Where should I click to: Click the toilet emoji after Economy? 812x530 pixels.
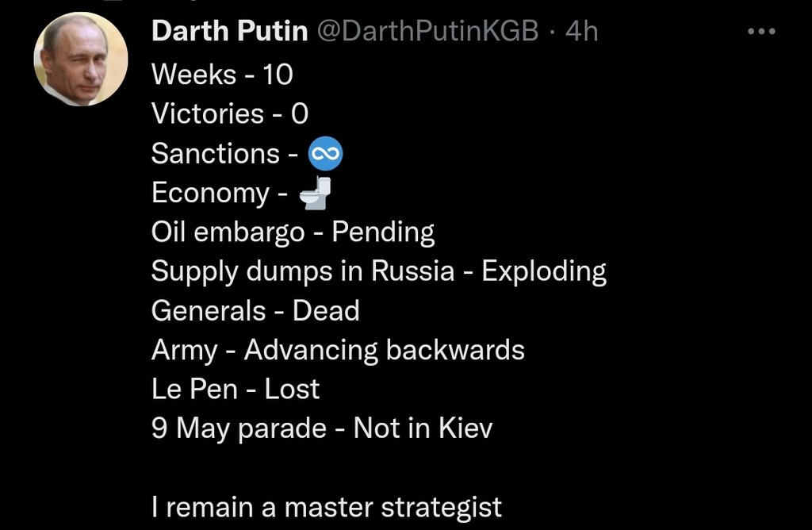[x=315, y=193]
